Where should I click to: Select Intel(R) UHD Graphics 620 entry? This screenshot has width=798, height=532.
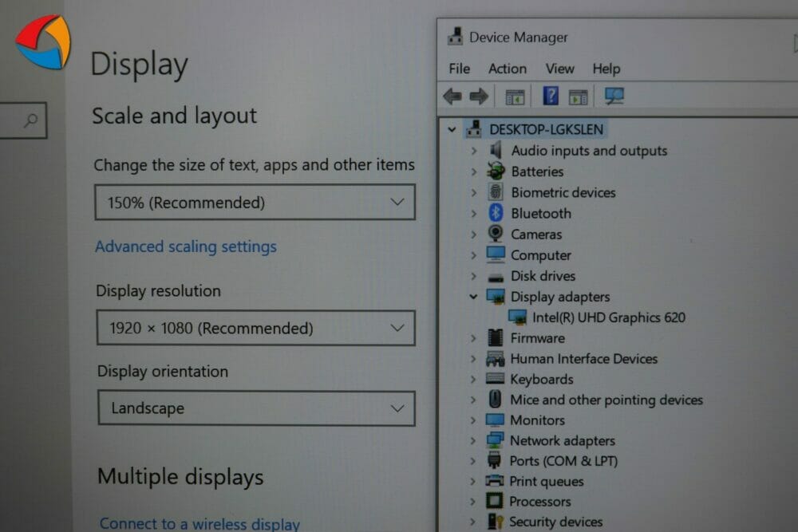pos(609,317)
